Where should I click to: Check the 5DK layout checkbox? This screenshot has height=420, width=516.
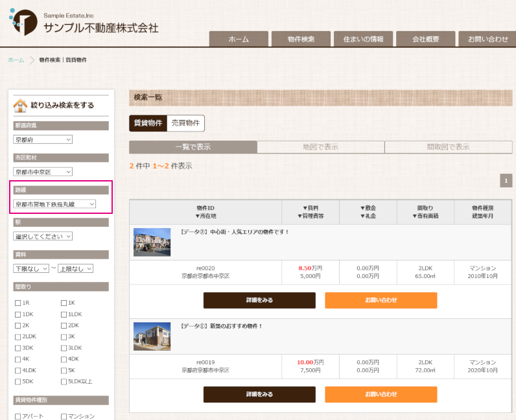click(x=18, y=382)
